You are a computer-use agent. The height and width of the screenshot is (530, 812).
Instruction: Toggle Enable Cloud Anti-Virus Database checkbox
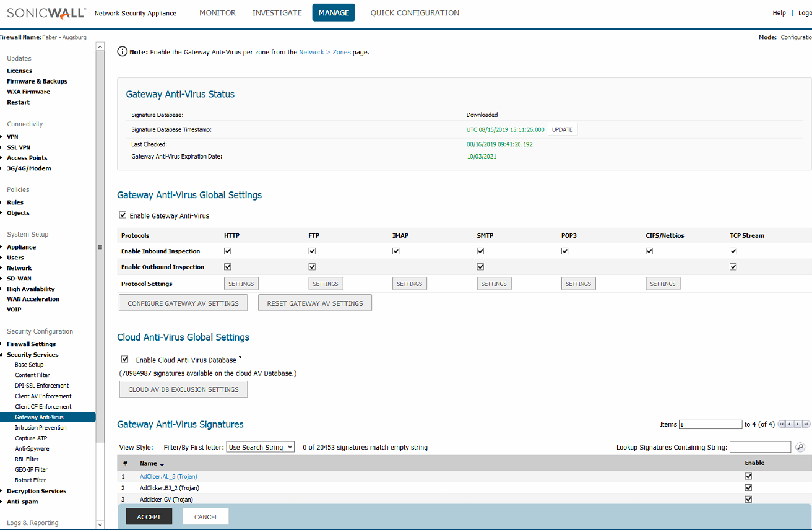click(125, 359)
